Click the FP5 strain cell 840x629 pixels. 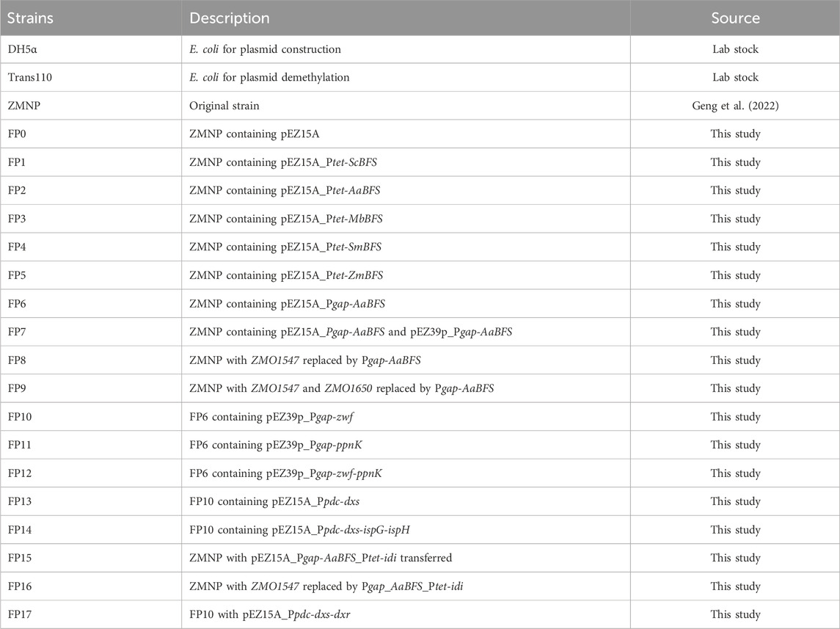90,275
